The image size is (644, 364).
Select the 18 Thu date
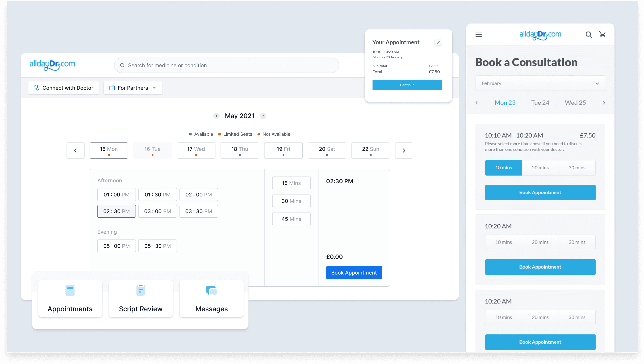pos(240,150)
